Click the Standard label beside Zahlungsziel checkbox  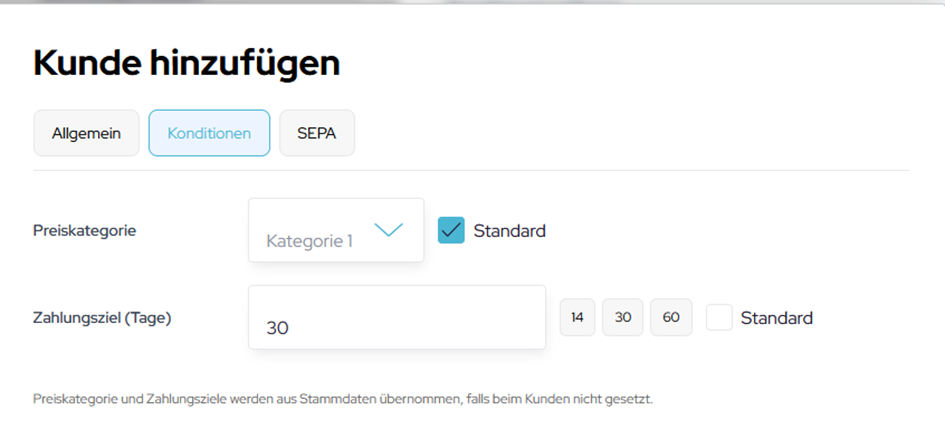(776, 318)
